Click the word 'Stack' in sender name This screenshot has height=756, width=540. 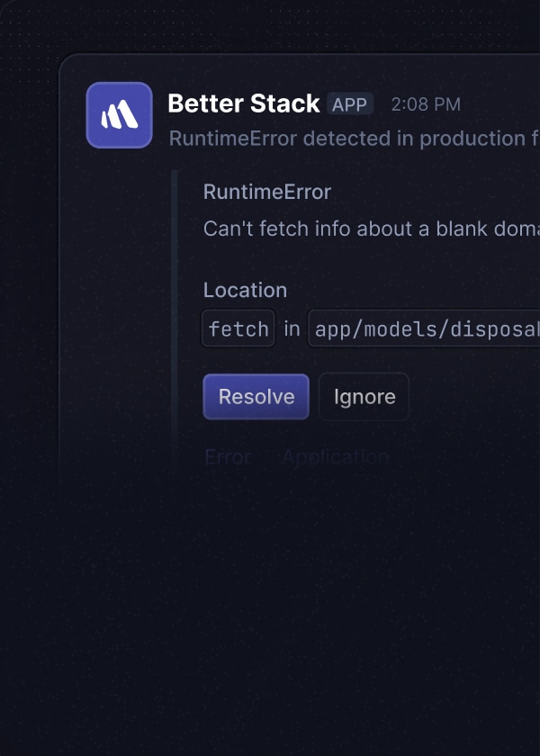[x=286, y=104]
